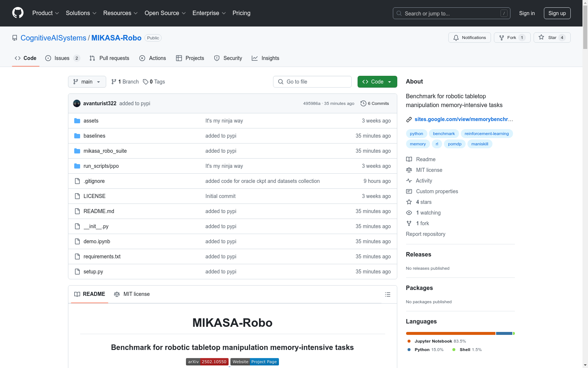Open the main branch selector dropdown
The width and height of the screenshot is (588, 368).
[87, 82]
